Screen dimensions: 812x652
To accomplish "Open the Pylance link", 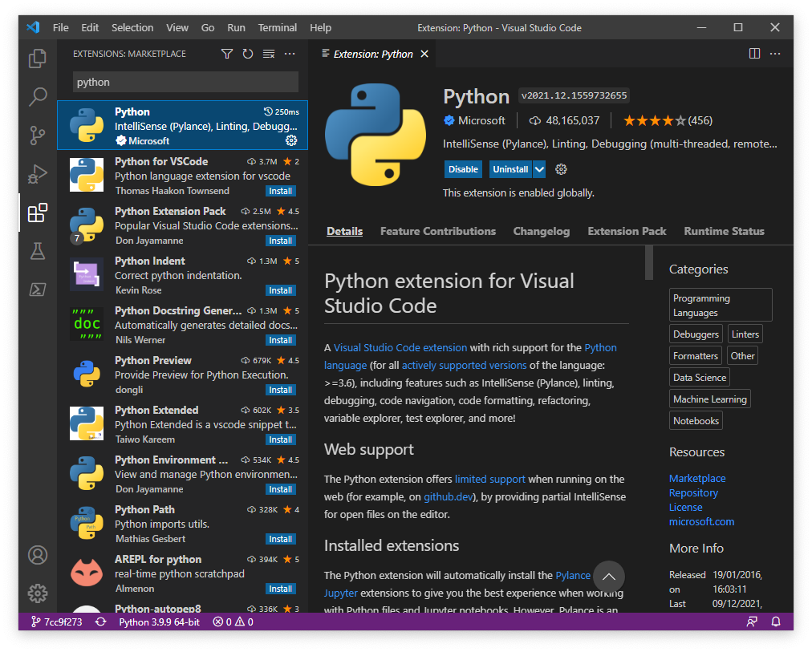I will [573, 576].
